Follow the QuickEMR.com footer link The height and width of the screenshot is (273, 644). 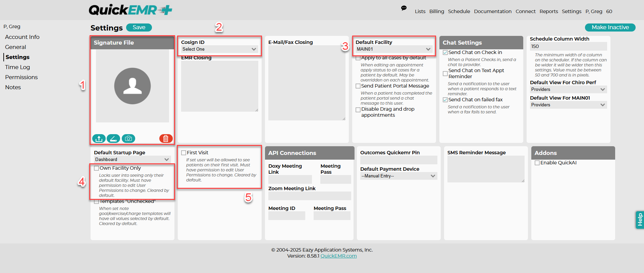tap(338, 256)
